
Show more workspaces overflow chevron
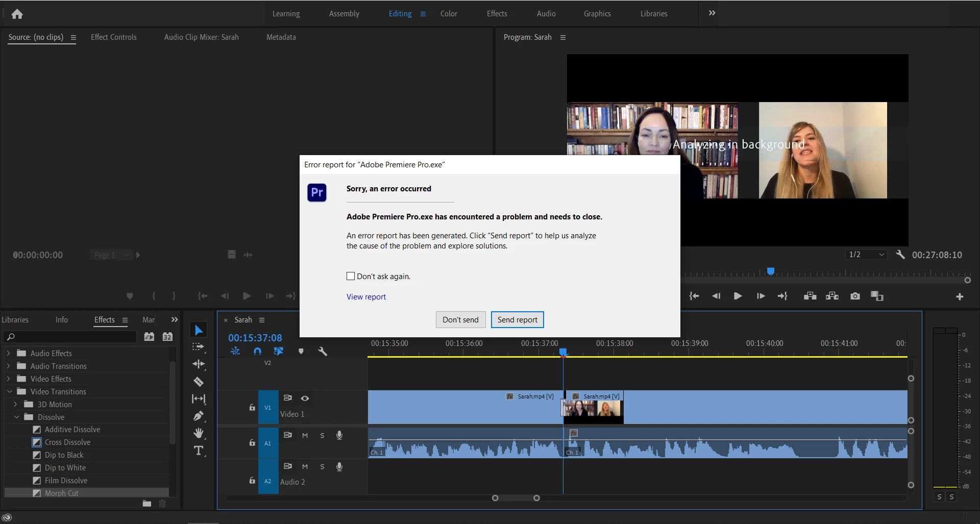point(712,13)
